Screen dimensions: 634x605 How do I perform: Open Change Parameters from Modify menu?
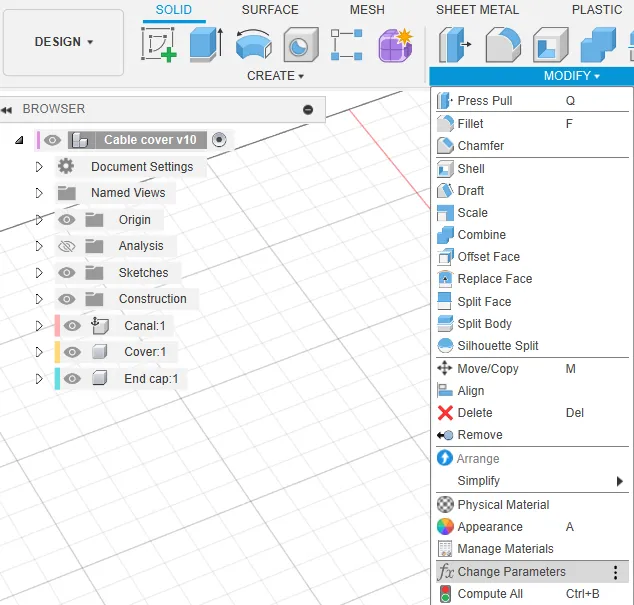532,572
